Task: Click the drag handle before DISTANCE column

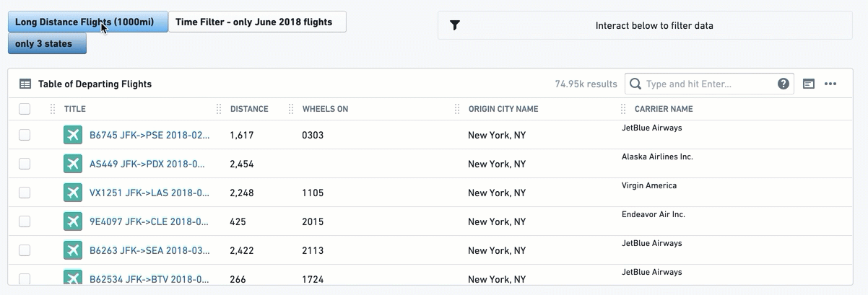Action: tap(219, 109)
